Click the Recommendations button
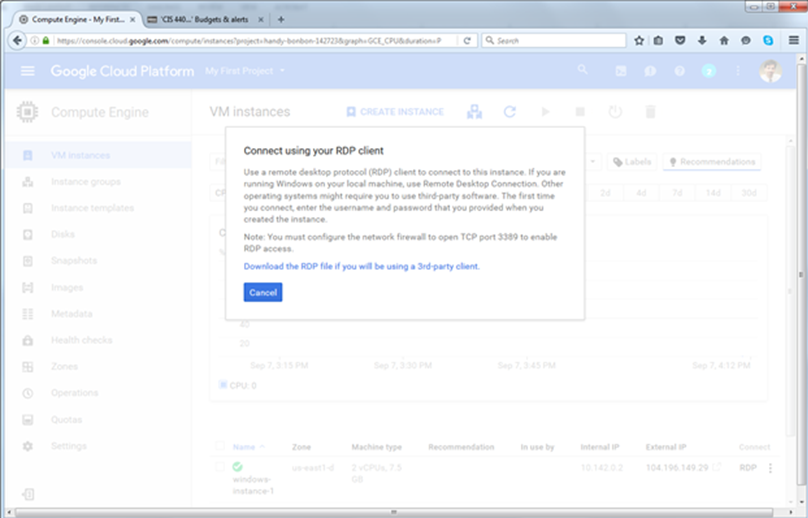 tap(712, 162)
